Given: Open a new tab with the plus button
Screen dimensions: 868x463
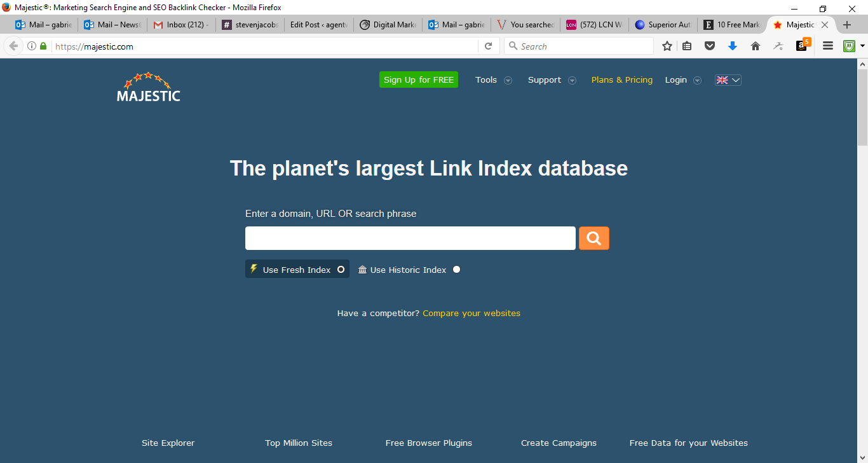Looking at the screenshot, I should tap(846, 25).
